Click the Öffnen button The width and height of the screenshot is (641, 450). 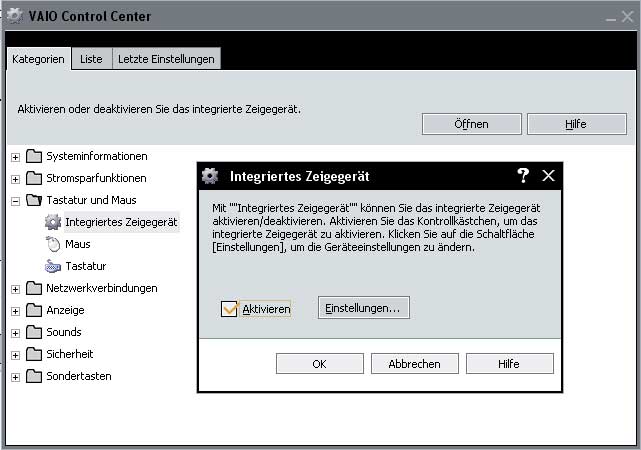pyautogui.click(x=472, y=124)
